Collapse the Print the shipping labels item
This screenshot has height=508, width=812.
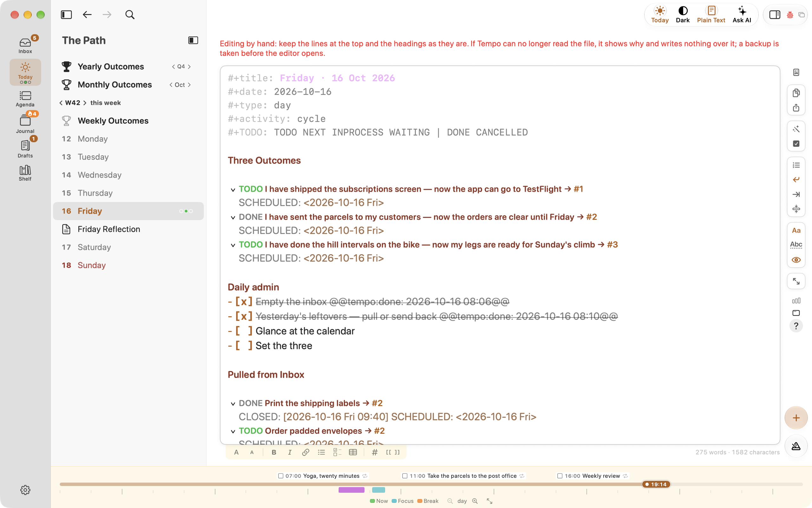tap(233, 404)
